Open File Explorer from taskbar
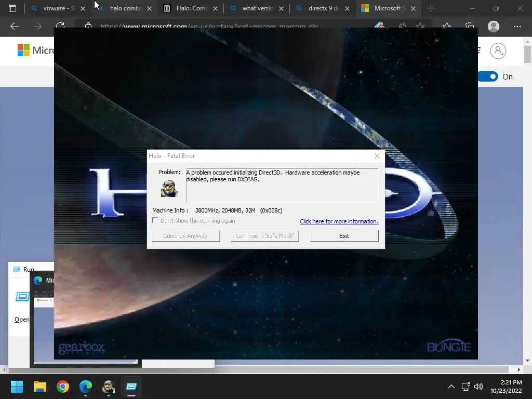 click(x=39, y=387)
